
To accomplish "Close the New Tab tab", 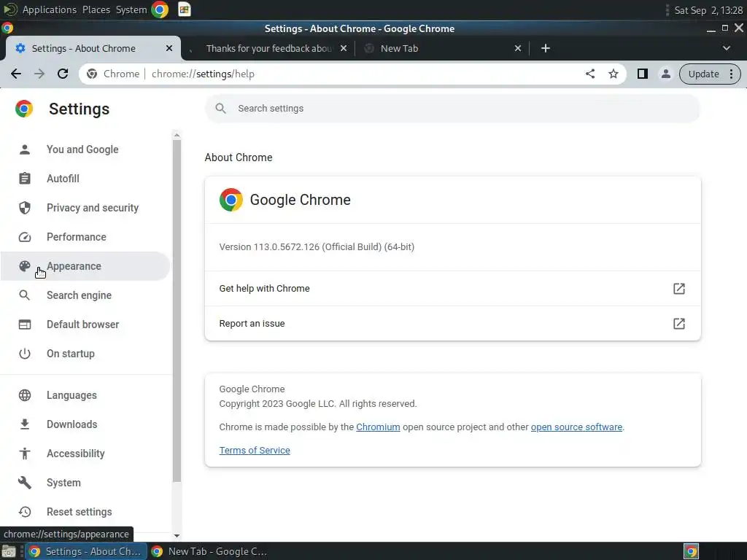I will pyautogui.click(x=518, y=49).
